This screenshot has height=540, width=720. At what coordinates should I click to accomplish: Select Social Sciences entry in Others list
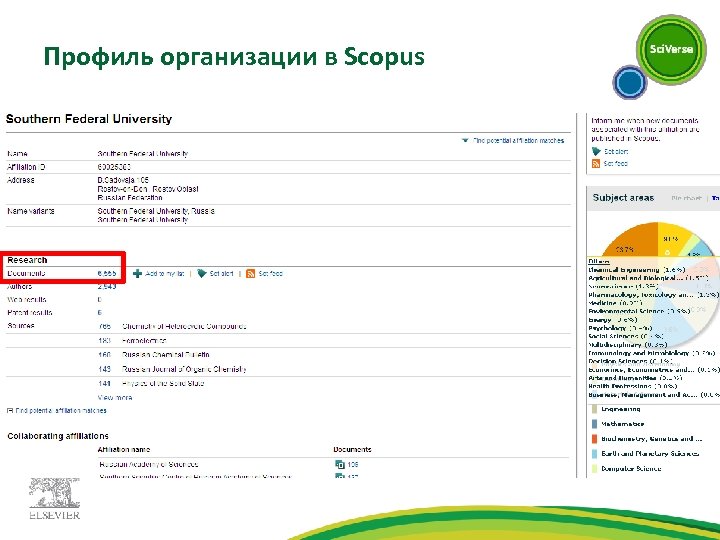[625, 337]
